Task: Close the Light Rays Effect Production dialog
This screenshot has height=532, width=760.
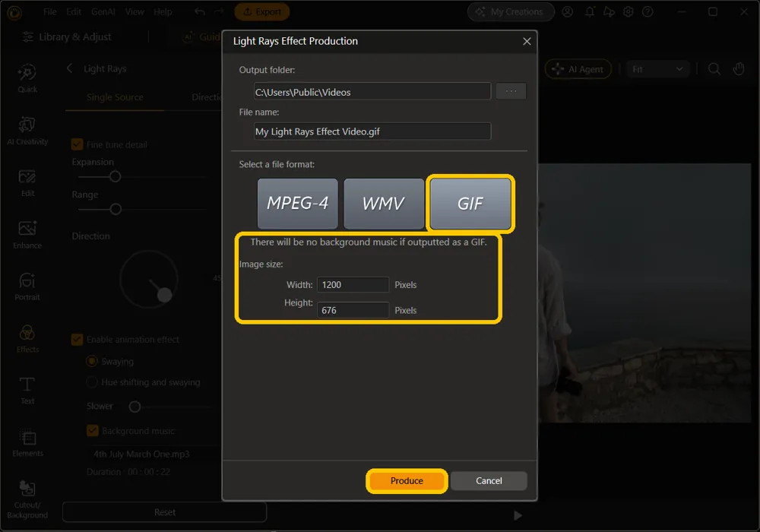Action: click(x=527, y=42)
